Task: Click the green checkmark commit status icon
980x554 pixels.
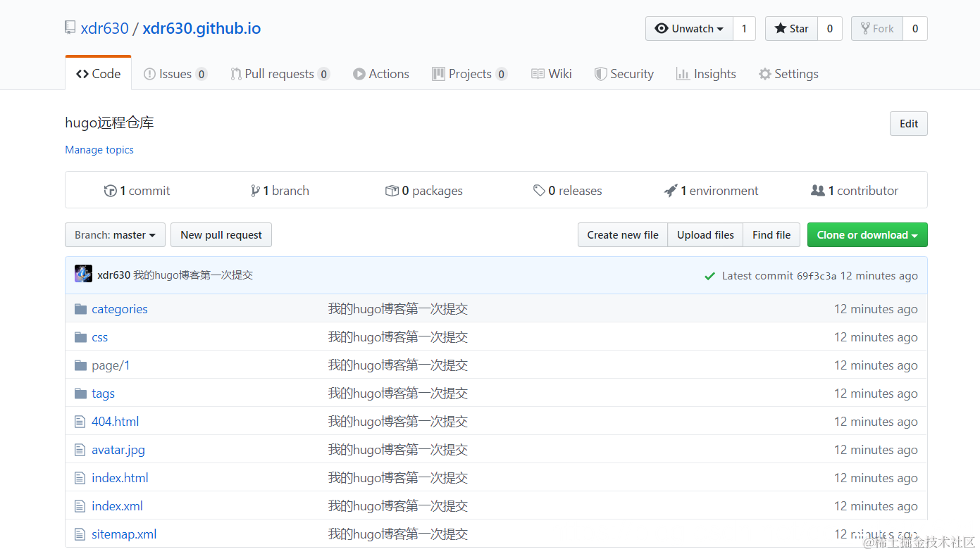Action: (709, 276)
